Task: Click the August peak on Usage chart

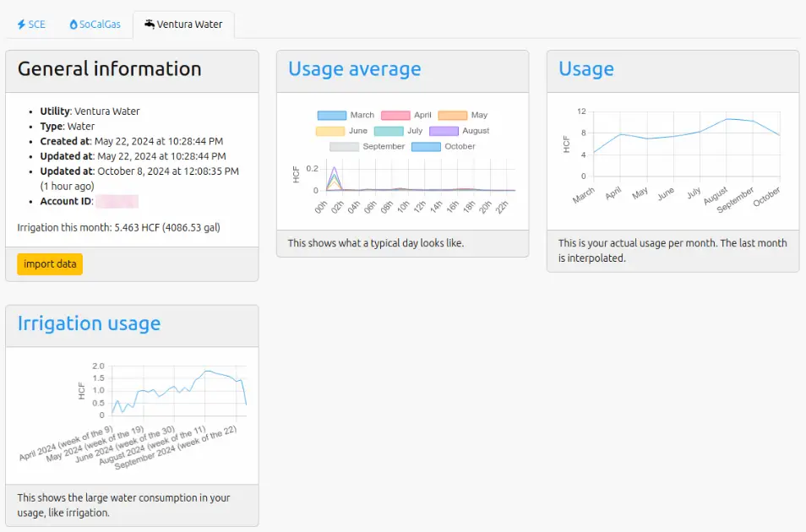Action: coord(727,119)
